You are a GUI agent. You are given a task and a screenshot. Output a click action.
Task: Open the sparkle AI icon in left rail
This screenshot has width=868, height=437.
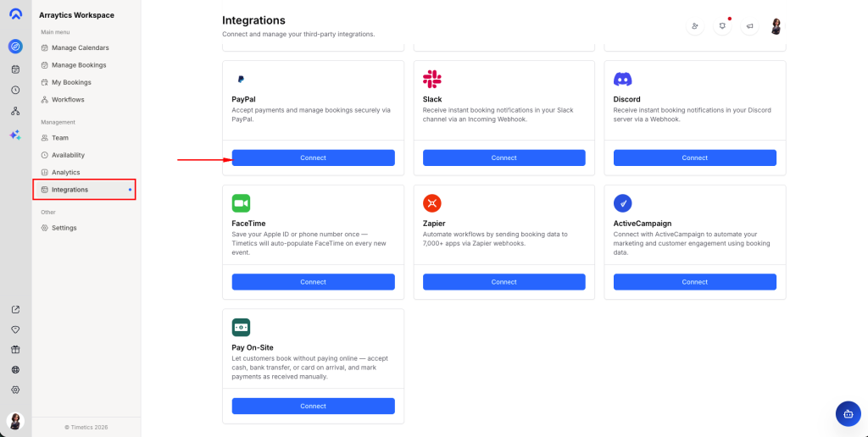(x=15, y=135)
